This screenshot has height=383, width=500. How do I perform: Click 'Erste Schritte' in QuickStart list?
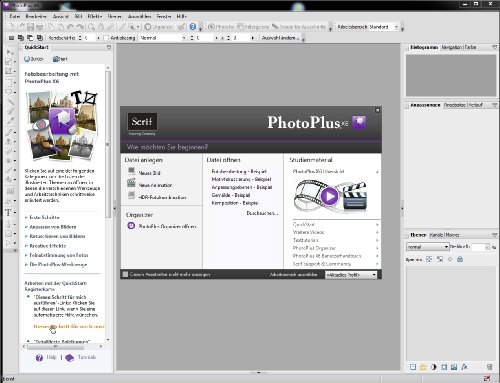click(44, 217)
